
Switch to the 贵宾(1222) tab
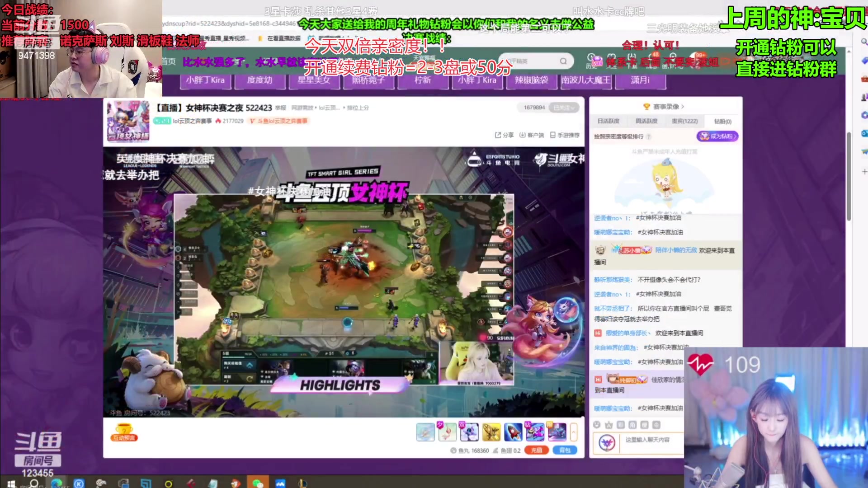[x=684, y=121]
